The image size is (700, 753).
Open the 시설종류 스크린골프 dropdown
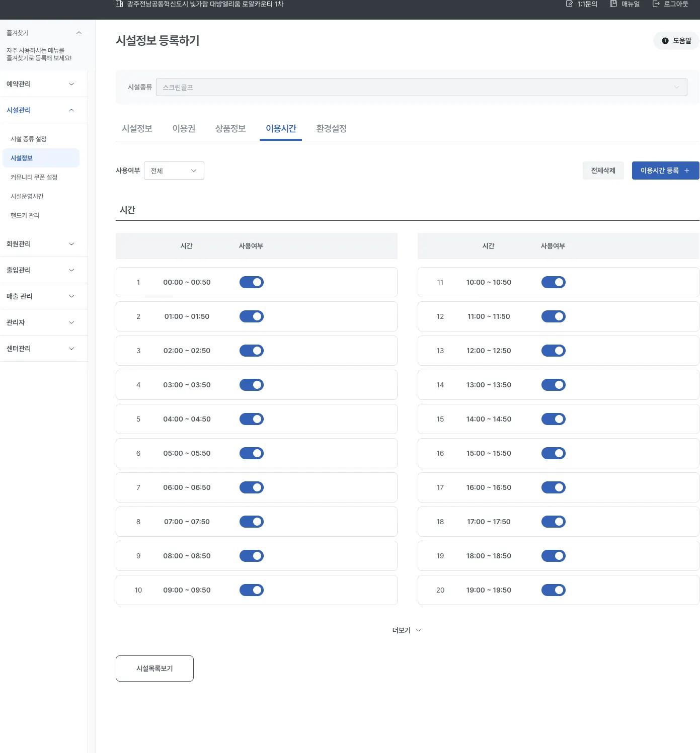421,87
